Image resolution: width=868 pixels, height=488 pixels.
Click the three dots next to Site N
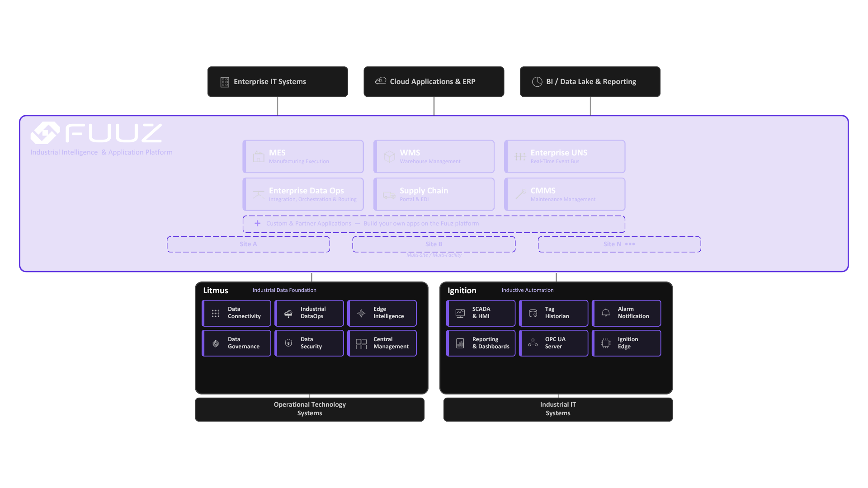coord(630,244)
